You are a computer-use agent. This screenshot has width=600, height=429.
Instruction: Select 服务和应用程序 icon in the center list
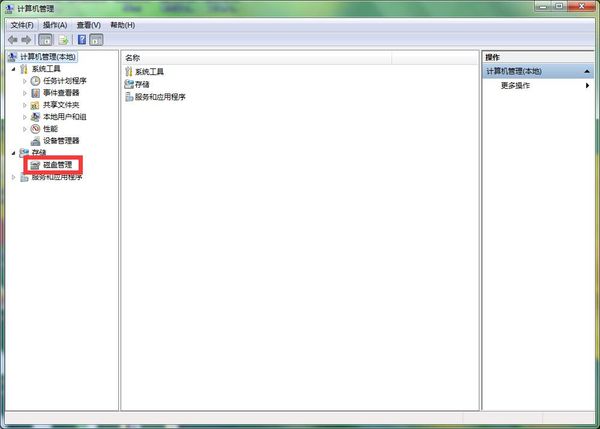click(129, 97)
